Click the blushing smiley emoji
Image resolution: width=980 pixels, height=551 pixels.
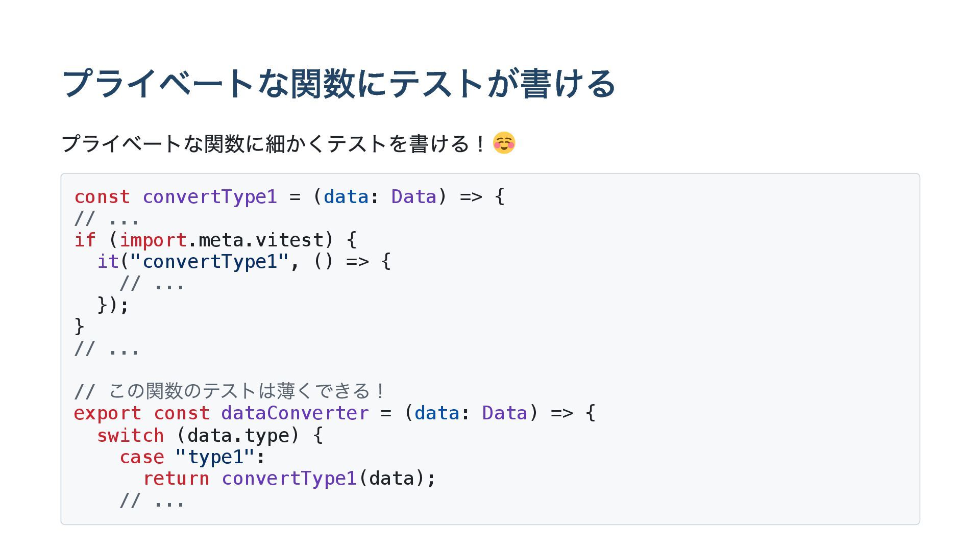click(x=504, y=143)
